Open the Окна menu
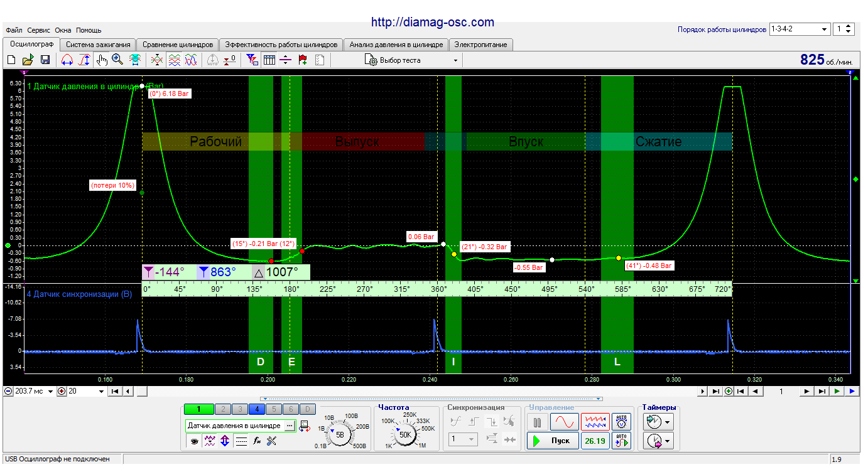The width and height of the screenshot is (868, 467). coord(63,30)
